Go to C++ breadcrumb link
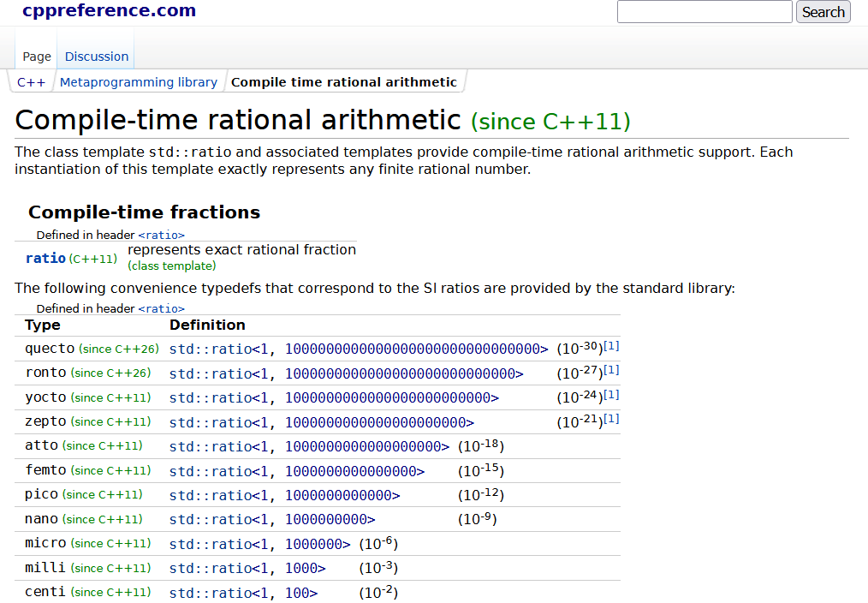 click(x=31, y=82)
